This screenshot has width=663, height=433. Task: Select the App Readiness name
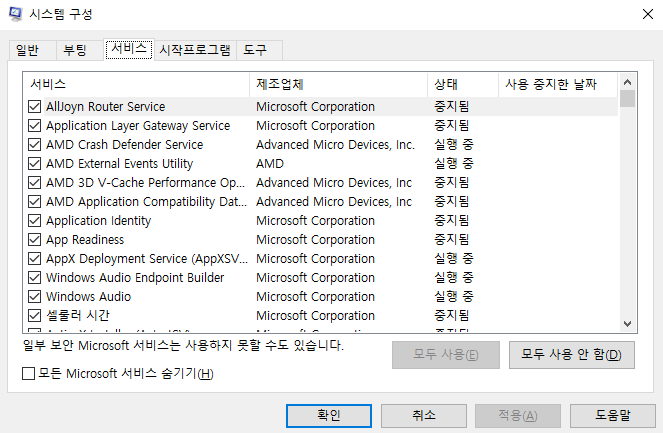point(85,240)
